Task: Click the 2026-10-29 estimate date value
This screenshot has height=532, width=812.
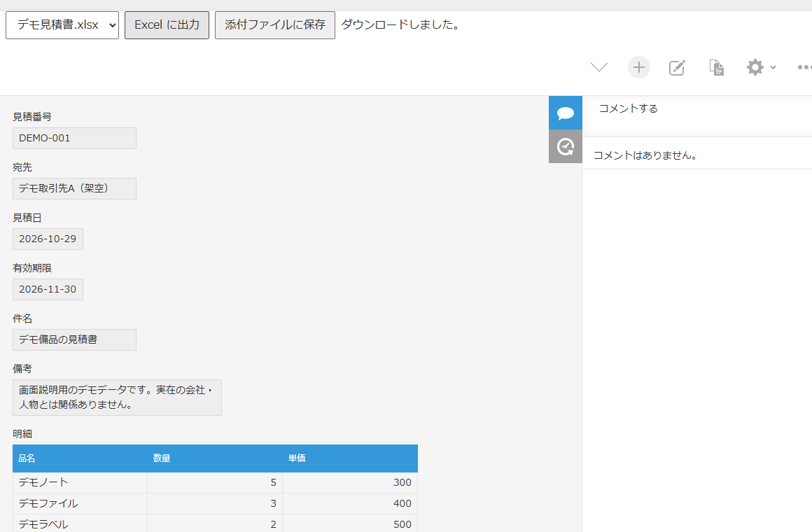Action: click(x=48, y=239)
